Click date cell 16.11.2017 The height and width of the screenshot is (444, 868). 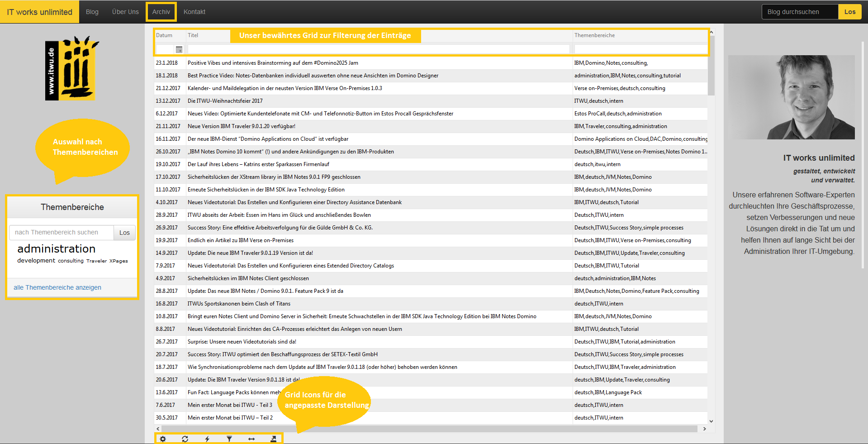point(168,139)
